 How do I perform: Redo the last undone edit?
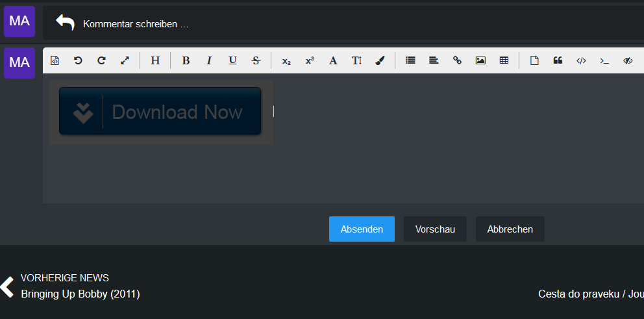point(101,60)
